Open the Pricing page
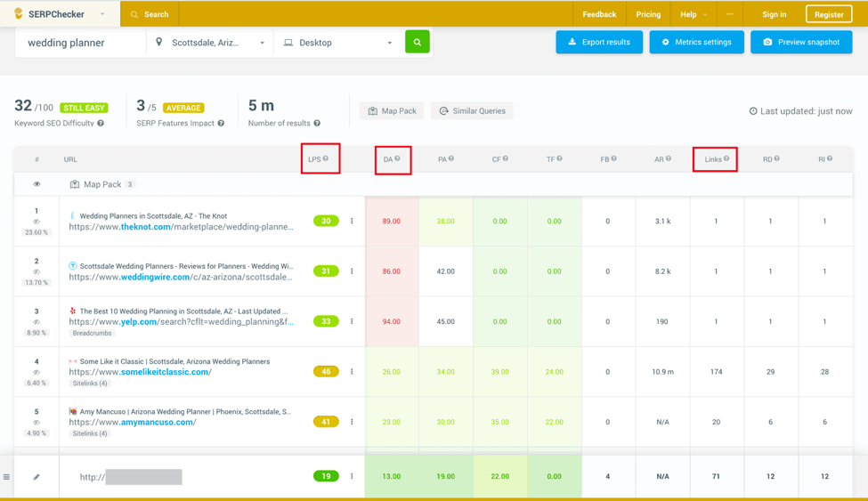868x501 pixels. tap(648, 14)
